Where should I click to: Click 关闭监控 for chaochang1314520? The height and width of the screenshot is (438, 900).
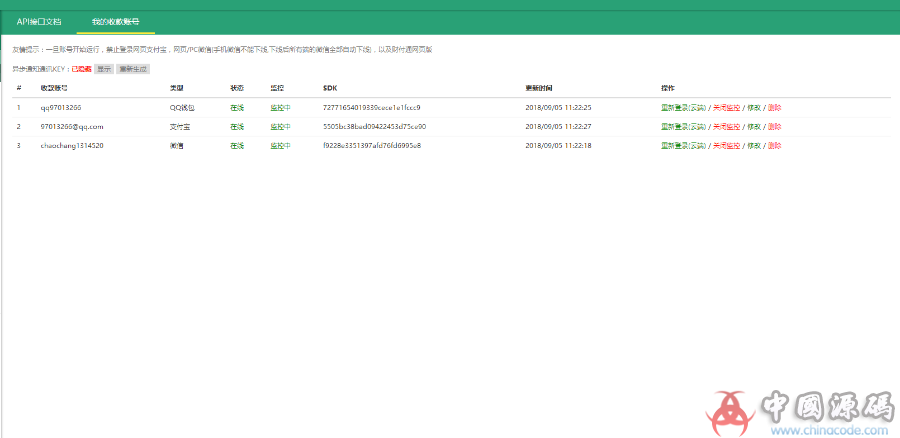[726, 146]
